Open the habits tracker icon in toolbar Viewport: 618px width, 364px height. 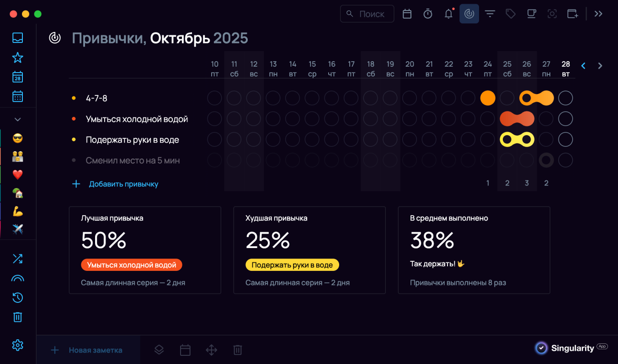(x=469, y=14)
